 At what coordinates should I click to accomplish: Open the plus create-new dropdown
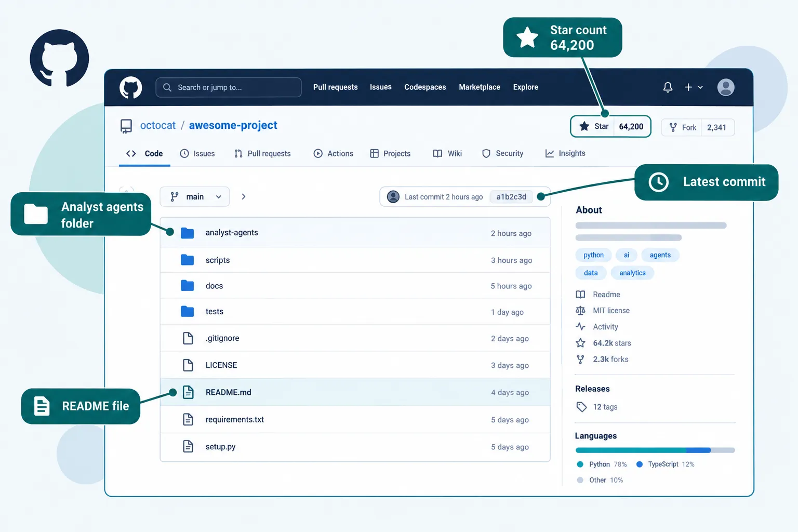pyautogui.click(x=694, y=87)
